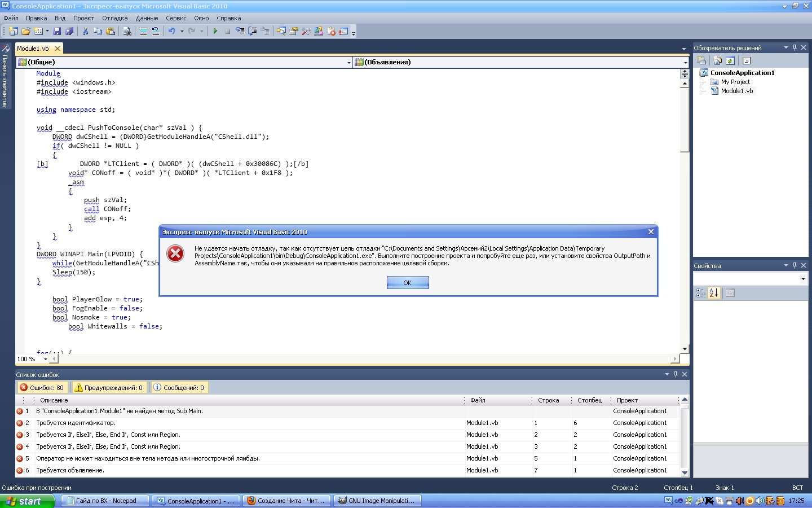Open the Сервис menu
Image resolution: width=812 pixels, height=508 pixels.
(x=176, y=18)
